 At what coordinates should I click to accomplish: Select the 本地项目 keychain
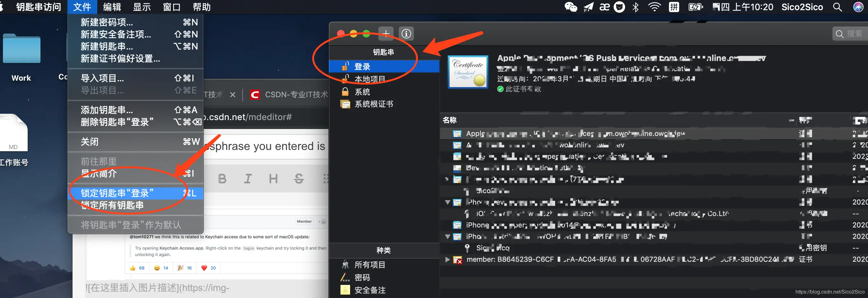[x=384, y=79]
